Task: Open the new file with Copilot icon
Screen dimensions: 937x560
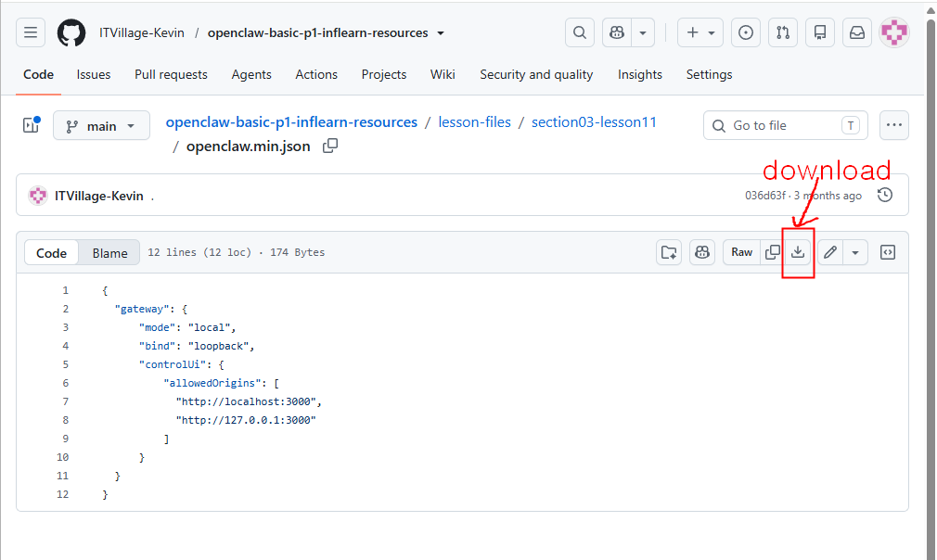Action: (x=669, y=252)
